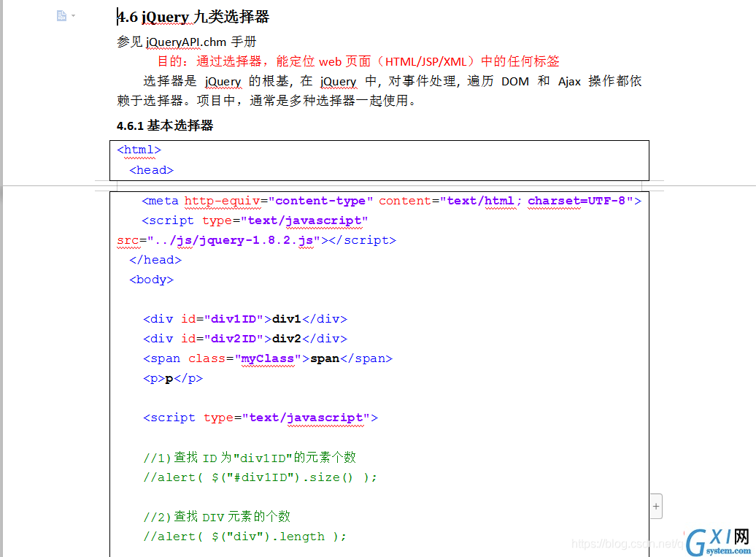Click the paragraph line starting with "选择器是 jQuery 的根基"
This screenshot has height=557, width=756.
coord(392,81)
